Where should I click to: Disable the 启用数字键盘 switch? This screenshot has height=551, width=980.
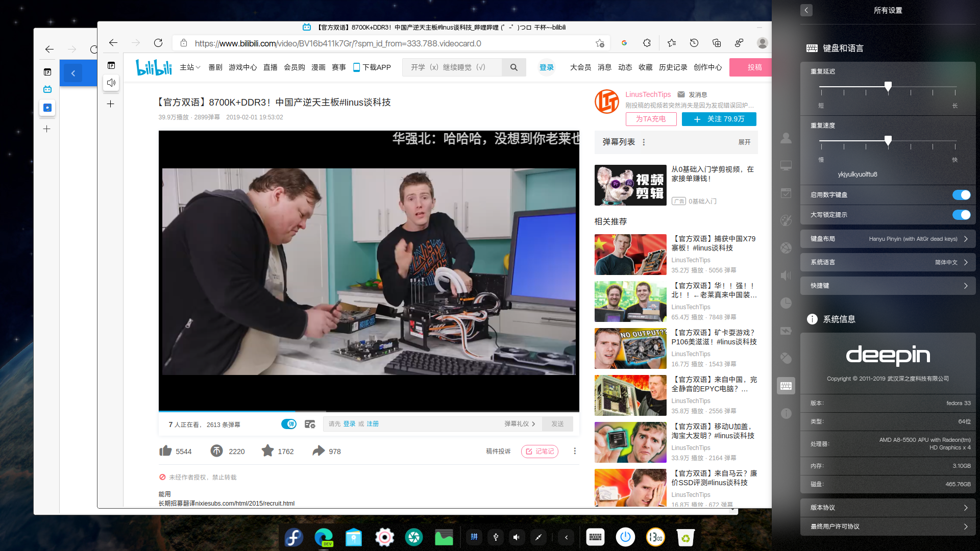[x=961, y=195]
